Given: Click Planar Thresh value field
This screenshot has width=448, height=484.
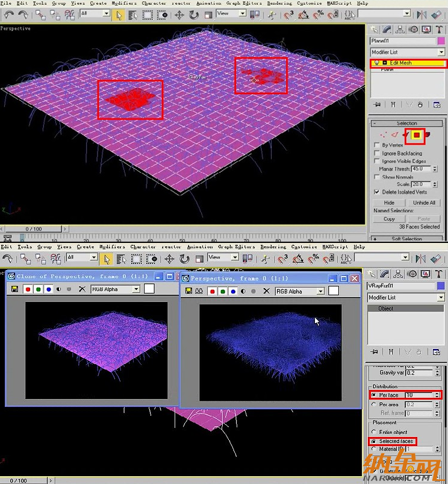Looking at the screenshot, I should click(x=421, y=169).
